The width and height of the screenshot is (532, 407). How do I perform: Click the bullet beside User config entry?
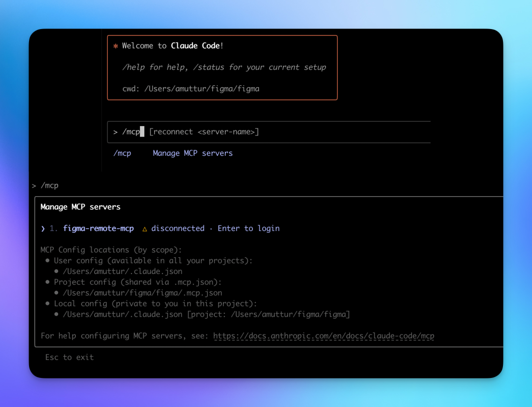pos(47,260)
